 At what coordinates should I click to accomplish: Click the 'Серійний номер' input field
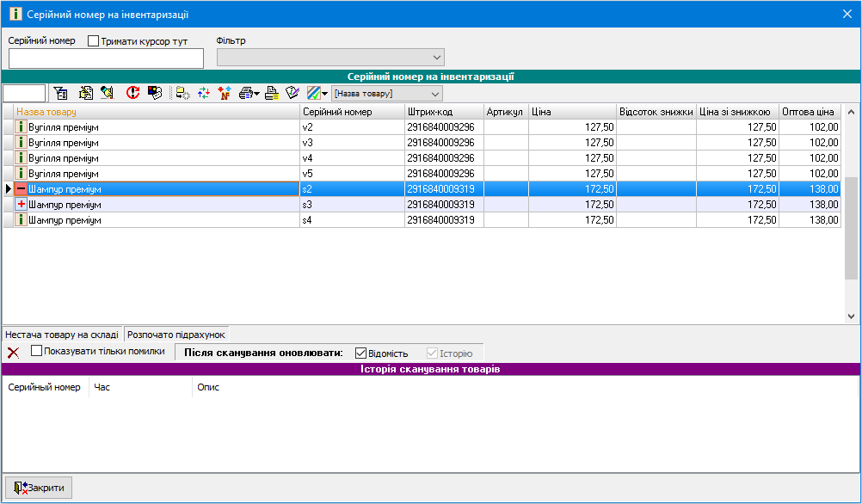point(106,58)
